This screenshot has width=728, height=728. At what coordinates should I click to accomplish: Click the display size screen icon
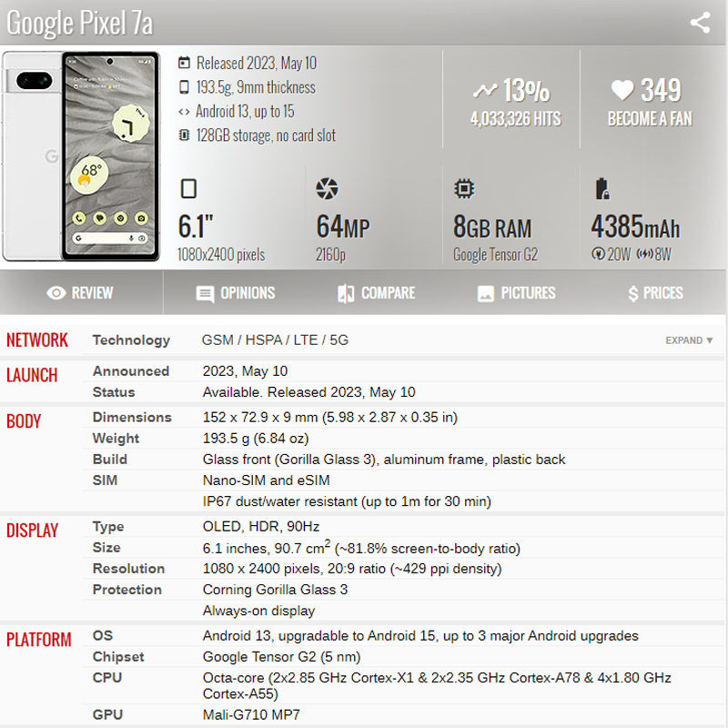(x=188, y=189)
